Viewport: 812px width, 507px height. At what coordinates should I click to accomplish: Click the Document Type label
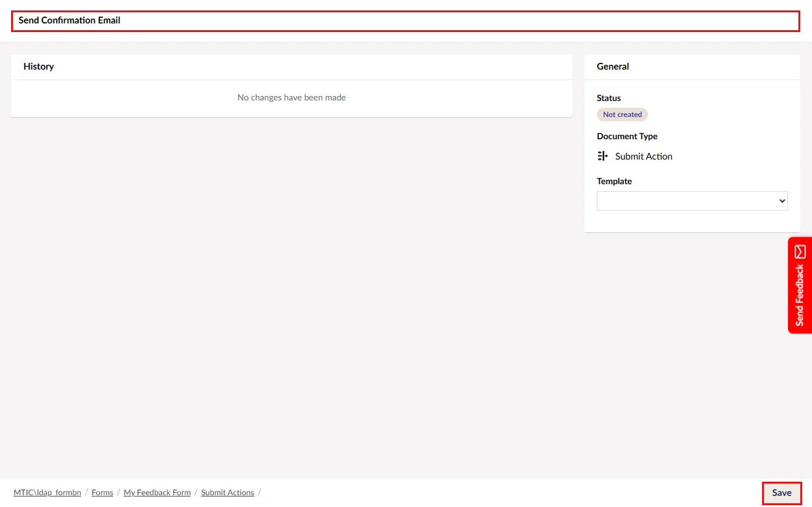627,137
